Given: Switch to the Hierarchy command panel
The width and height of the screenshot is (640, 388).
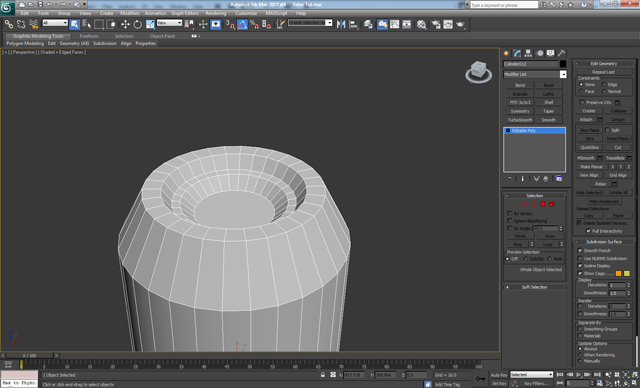Looking at the screenshot, I should pyautogui.click(x=528, y=53).
